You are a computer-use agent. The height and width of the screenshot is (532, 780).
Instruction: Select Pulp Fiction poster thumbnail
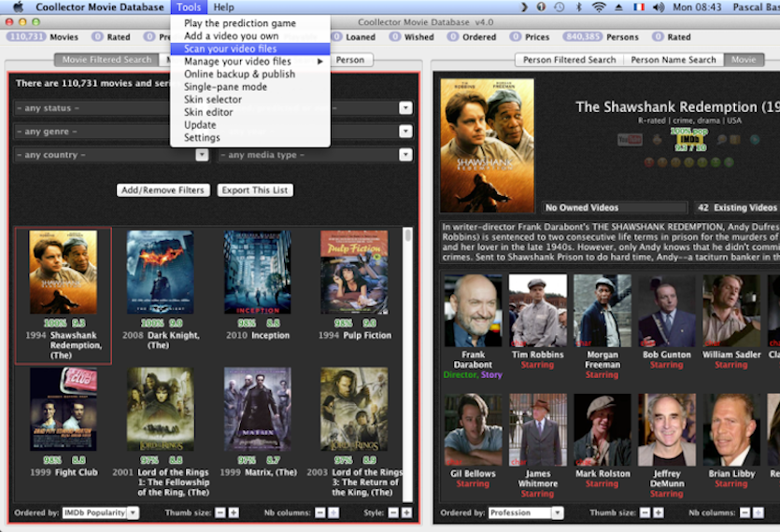click(354, 272)
